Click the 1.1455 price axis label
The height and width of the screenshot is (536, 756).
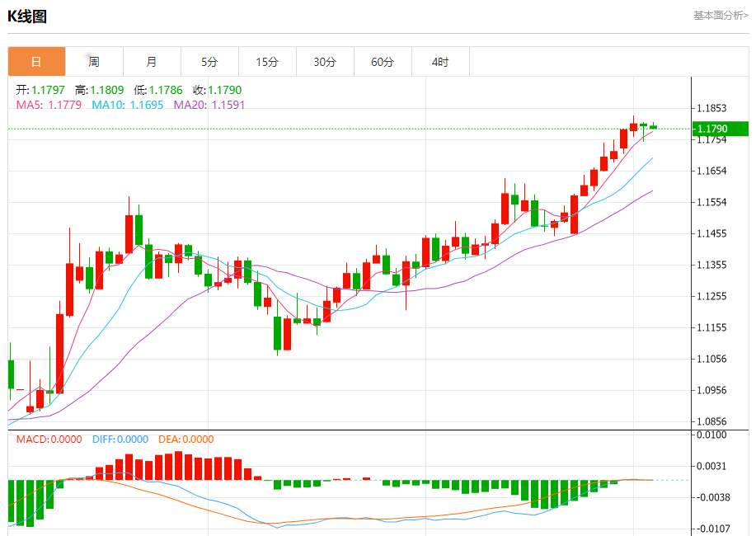click(x=711, y=233)
